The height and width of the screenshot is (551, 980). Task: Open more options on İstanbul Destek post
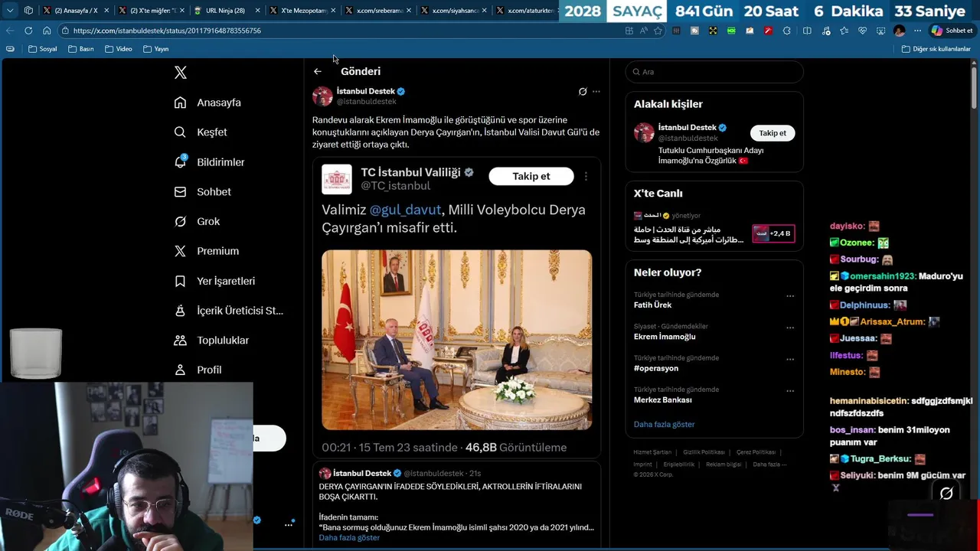(596, 92)
